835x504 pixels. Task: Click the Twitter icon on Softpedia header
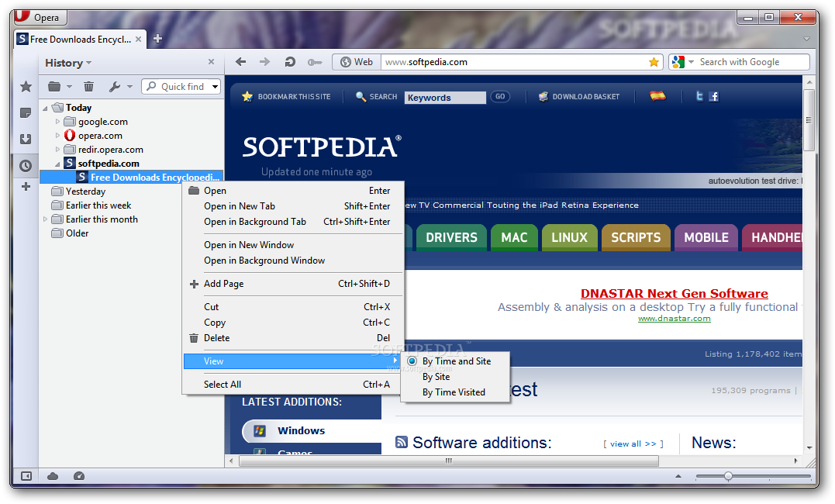[x=700, y=96]
